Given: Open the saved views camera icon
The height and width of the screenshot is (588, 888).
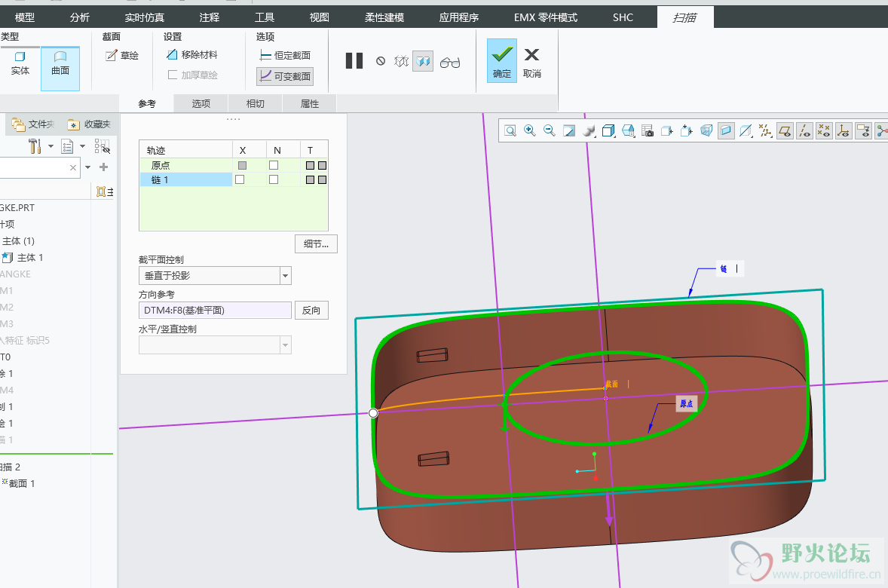Looking at the screenshot, I should pos(648,130).
